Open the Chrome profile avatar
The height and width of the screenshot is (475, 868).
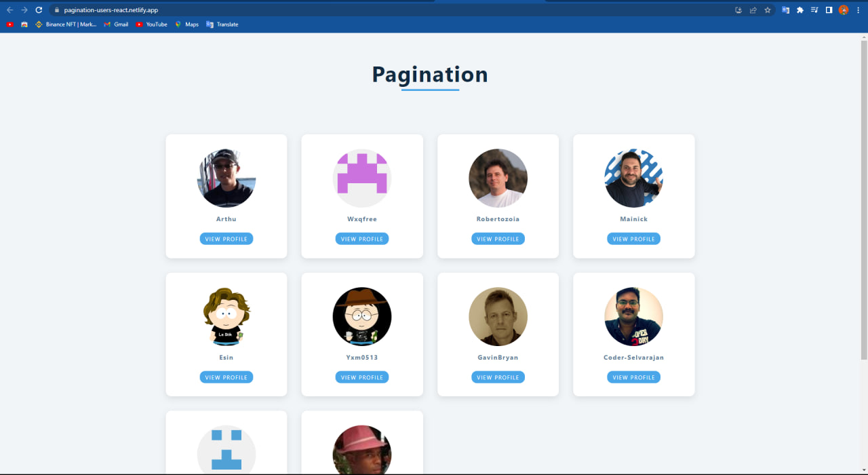[844, 10]
